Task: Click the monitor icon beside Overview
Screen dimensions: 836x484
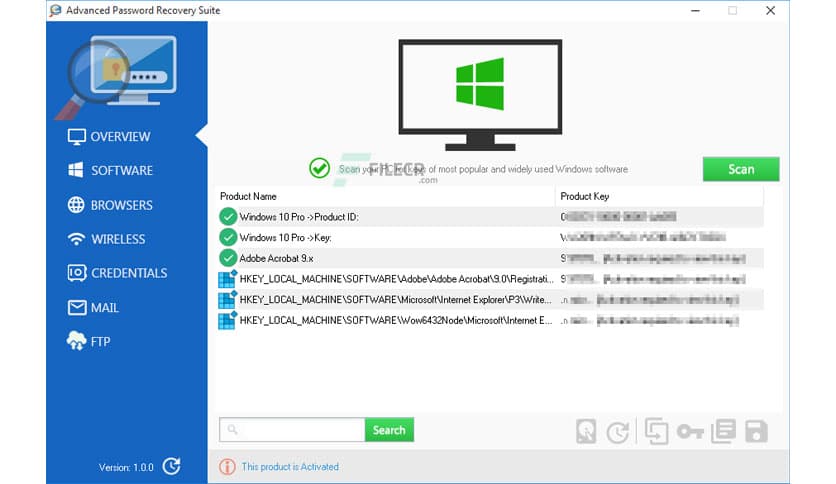Action: (x=76, y=136)
